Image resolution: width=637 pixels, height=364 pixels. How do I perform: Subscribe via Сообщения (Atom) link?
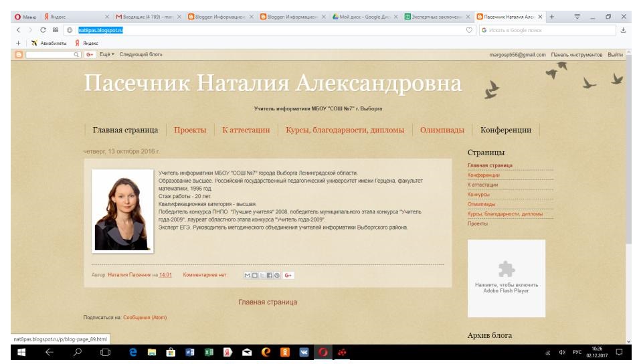click(145, 318)
